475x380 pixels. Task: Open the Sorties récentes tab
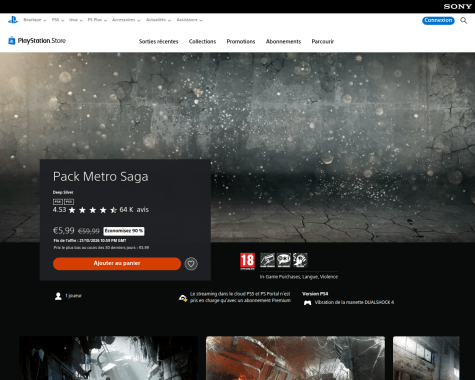pos(158,42)
